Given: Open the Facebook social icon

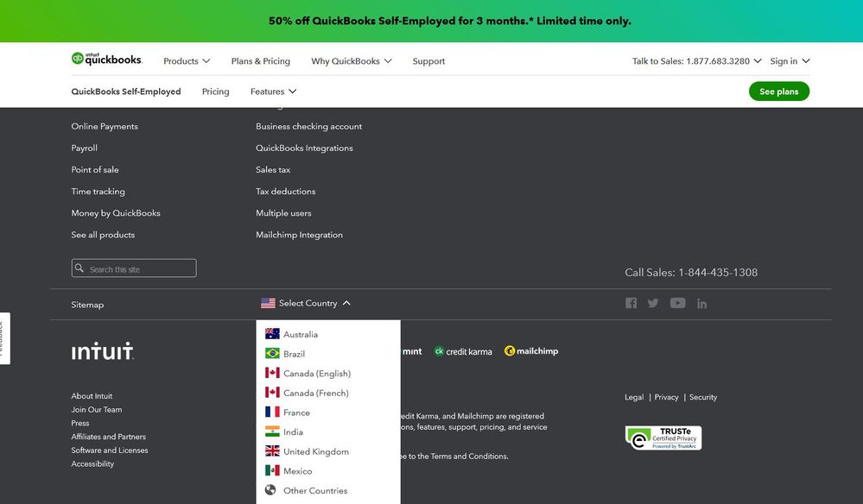Looking at the screenshot, I should [x=631, y=303].
